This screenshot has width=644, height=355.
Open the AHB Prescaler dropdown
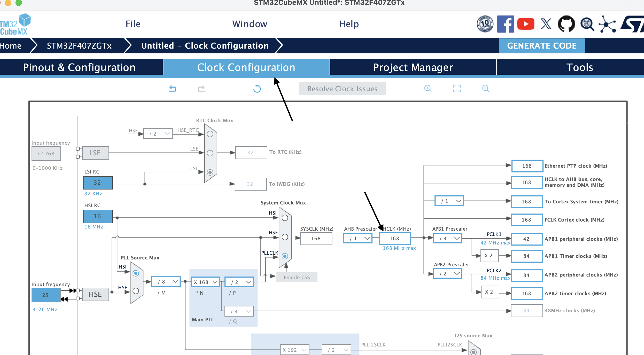[x=358, y=238]
